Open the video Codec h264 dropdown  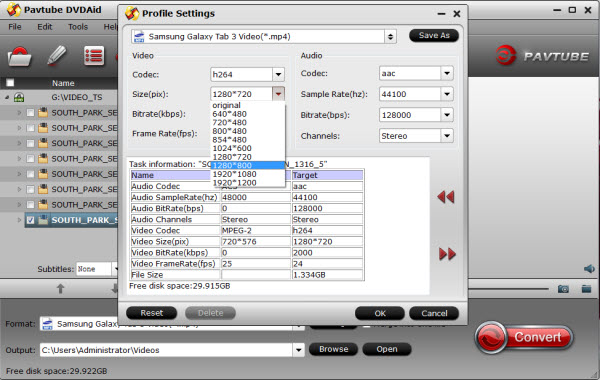278,74
